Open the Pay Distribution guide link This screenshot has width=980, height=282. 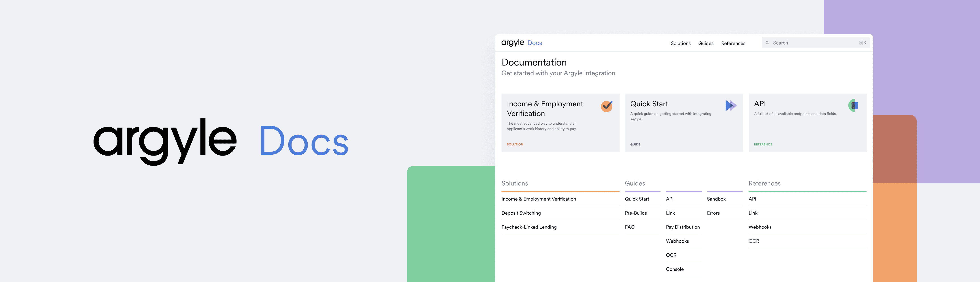[682, 227]
